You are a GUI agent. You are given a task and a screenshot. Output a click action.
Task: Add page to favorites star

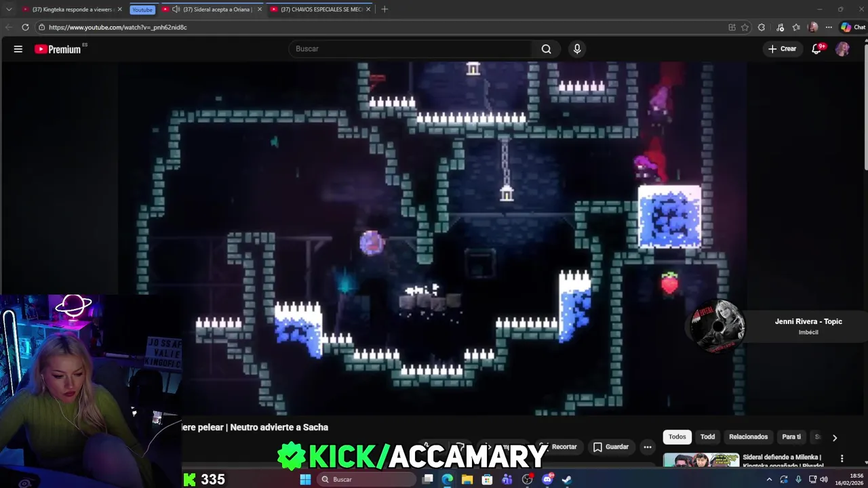(x=745, y=27)
